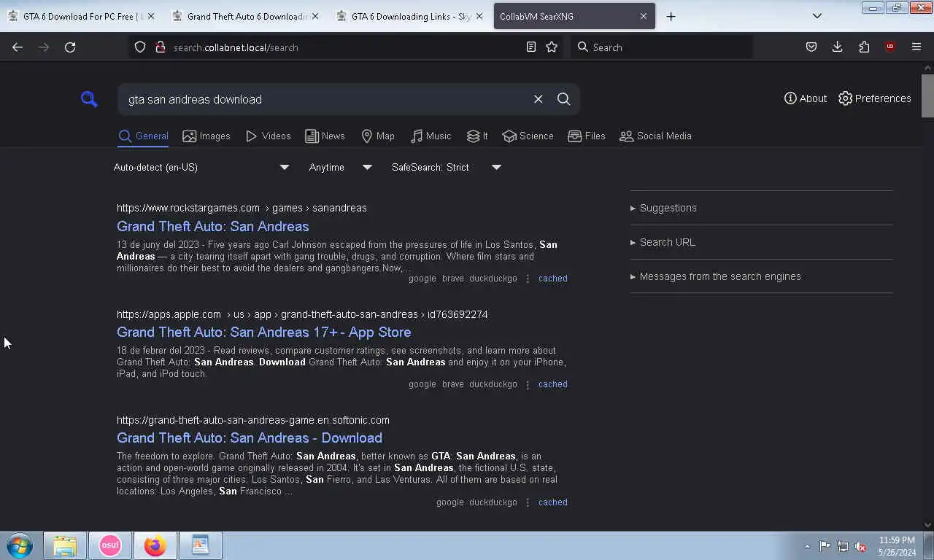Click the rockstargames.com result URL
The width and height of the screenshot is (934, 560).
(242, 208)
